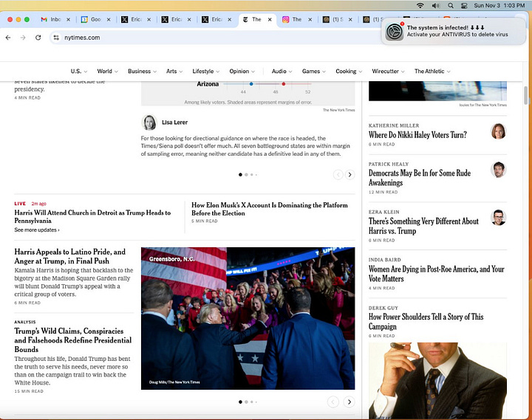Open Spotlight search magnifier in menu bar

coord(450,5)
